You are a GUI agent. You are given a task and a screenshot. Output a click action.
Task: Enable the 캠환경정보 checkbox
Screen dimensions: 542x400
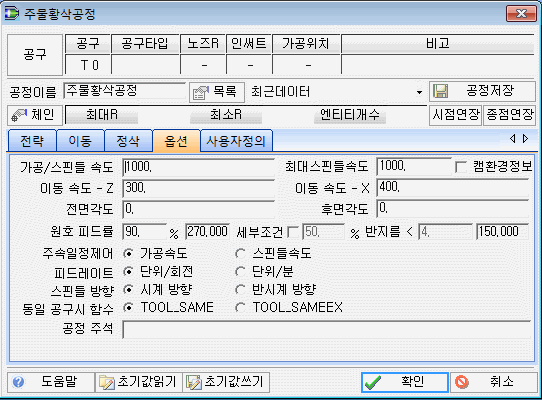click(x=461, y=167)
